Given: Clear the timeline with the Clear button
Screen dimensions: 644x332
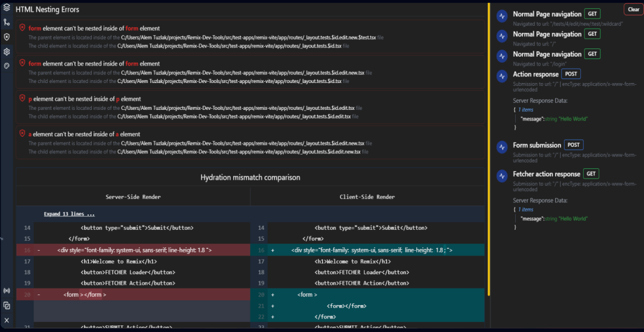Looking at the screenshot, I should tap(633, 10).
